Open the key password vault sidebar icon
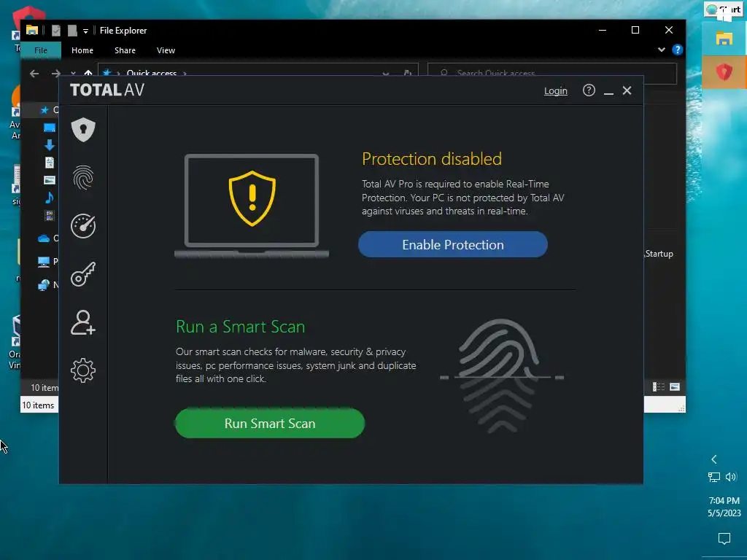The width and height of the screenshot is (747, 560). pyautogui.click(x=83, y=274)
